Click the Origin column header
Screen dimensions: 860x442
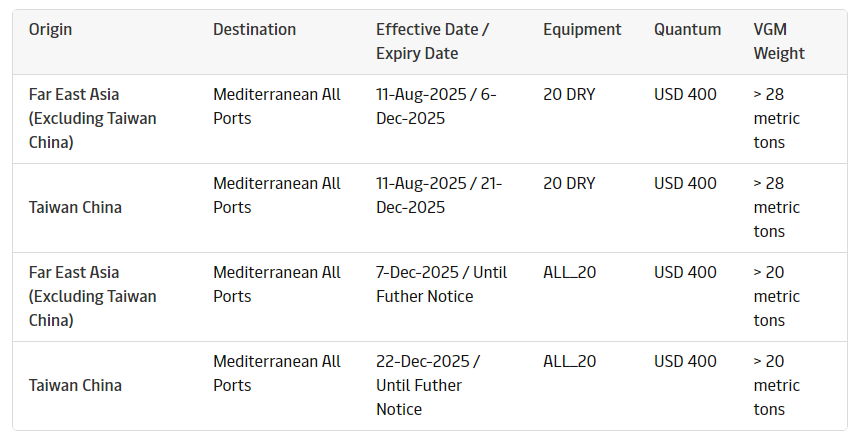pyautogui.click(x=50, y=30)
